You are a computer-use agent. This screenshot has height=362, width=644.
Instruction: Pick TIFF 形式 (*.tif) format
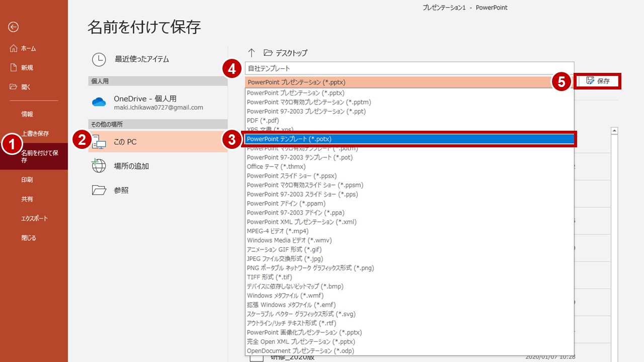tap(410, 277)
